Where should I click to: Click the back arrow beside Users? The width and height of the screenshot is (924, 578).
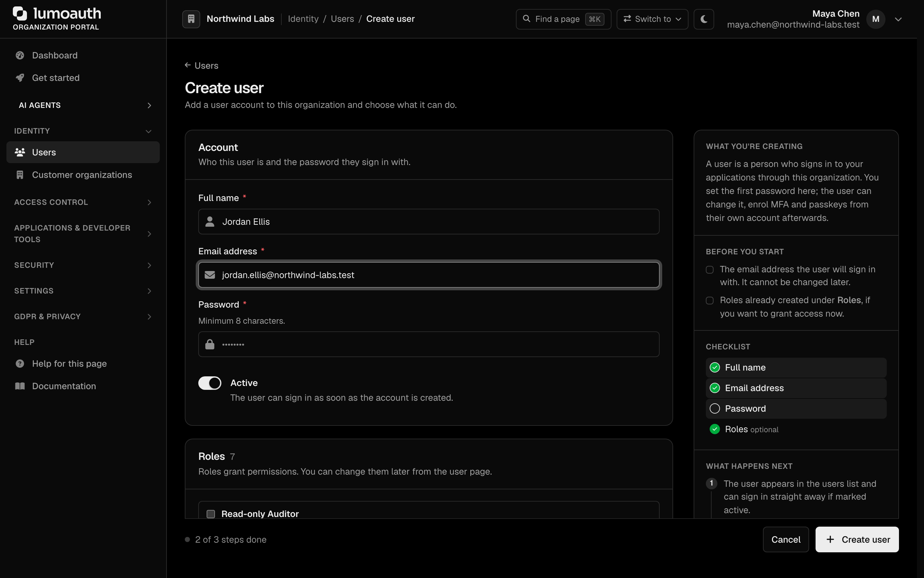[188, 65]
